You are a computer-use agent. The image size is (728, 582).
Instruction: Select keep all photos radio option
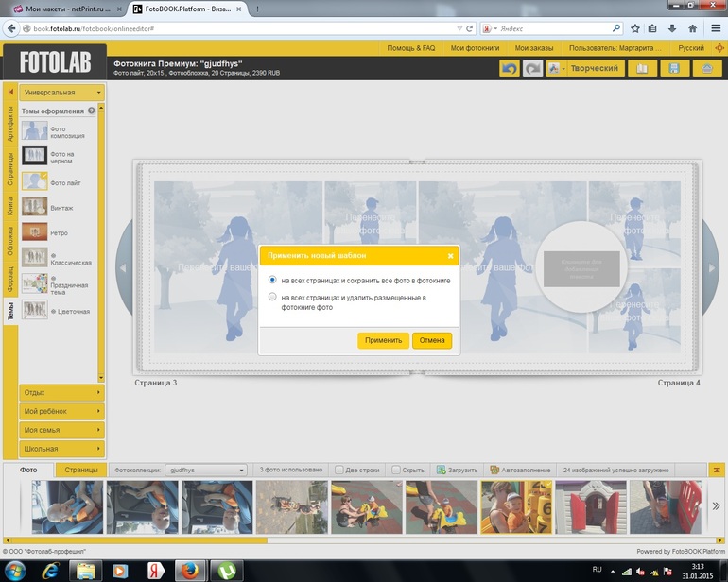pos(273,281)
